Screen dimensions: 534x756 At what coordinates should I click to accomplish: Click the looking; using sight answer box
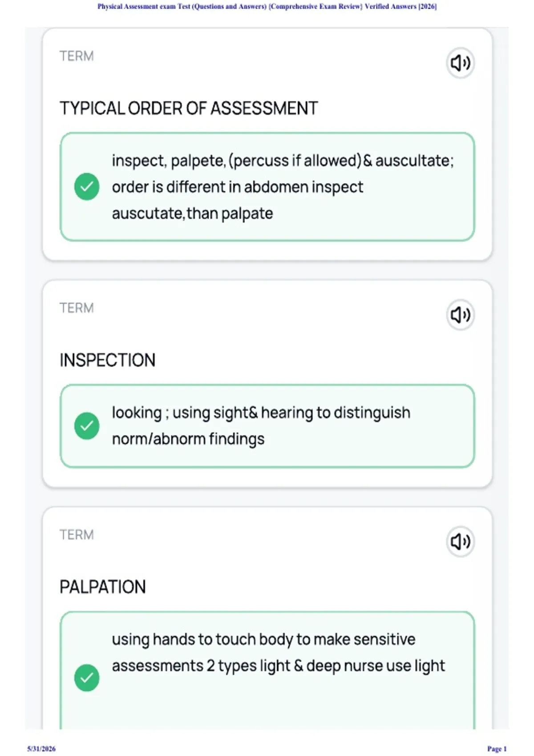(x=267, y=426)
